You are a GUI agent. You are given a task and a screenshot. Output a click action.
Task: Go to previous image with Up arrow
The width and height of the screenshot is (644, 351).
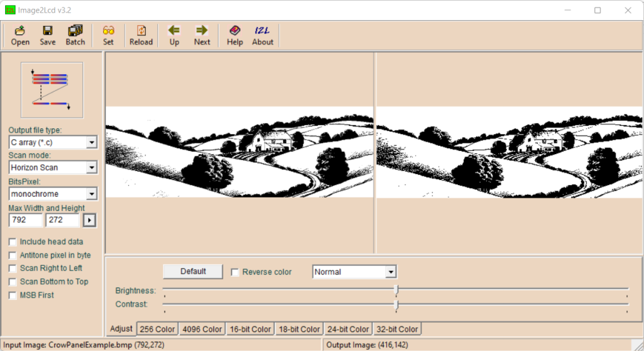tap(174, 35)
